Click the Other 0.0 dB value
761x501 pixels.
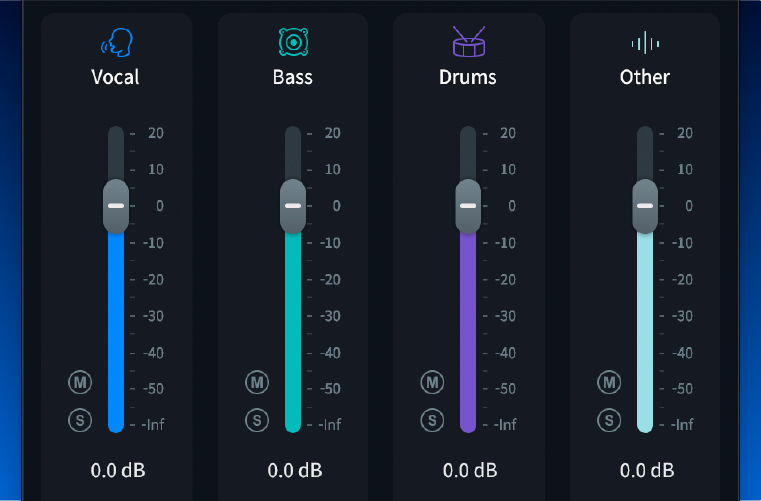tap(647, 470)
